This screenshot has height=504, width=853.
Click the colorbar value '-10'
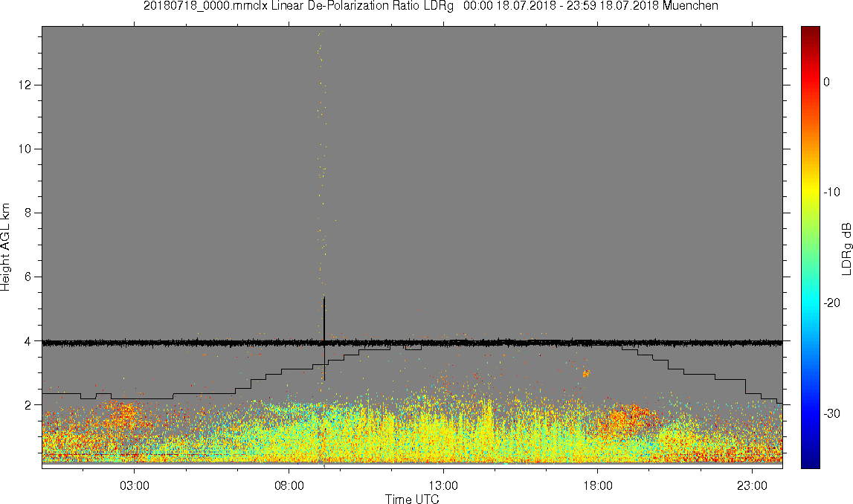tap(831, 192)
